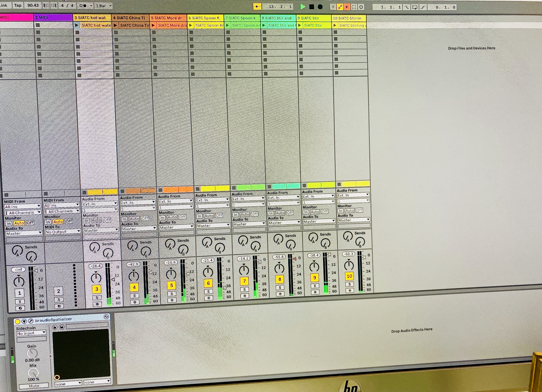Click the Arrangement Record circle button
542x392 pixels.
[320, 7]
